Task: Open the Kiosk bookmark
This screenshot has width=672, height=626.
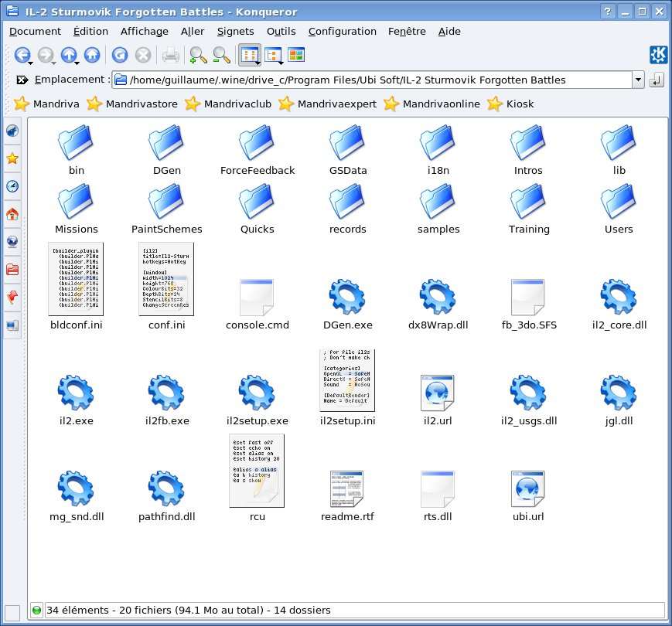Action: point(510,104)
